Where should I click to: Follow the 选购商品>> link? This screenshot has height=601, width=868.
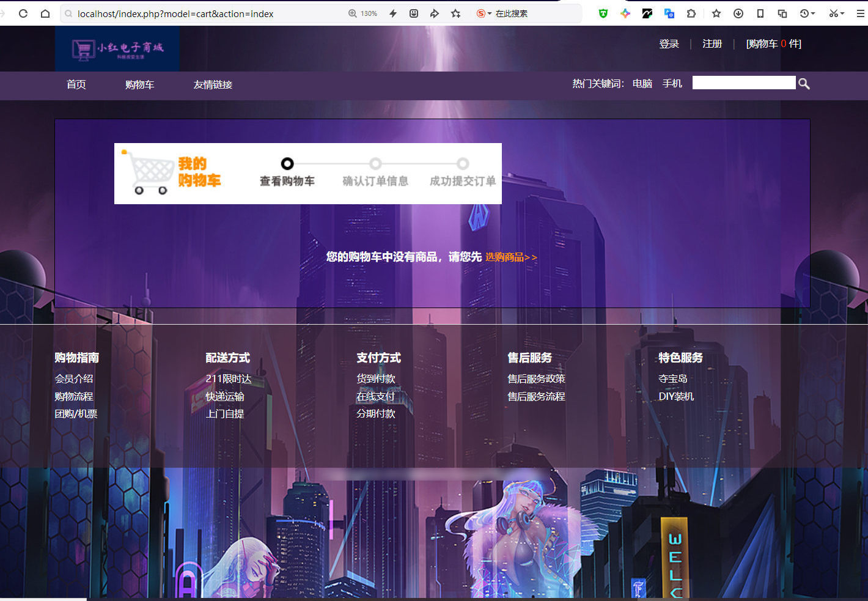[512, 257]
